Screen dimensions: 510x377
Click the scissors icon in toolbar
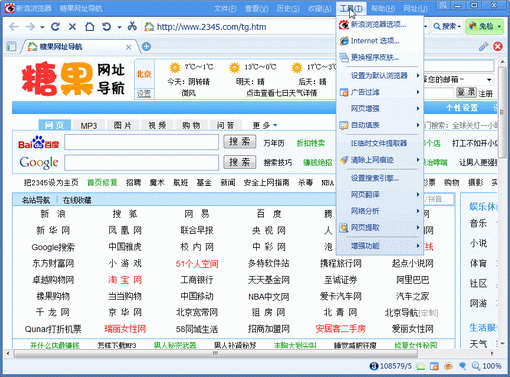pyautogui.click(x=132, y=26)
